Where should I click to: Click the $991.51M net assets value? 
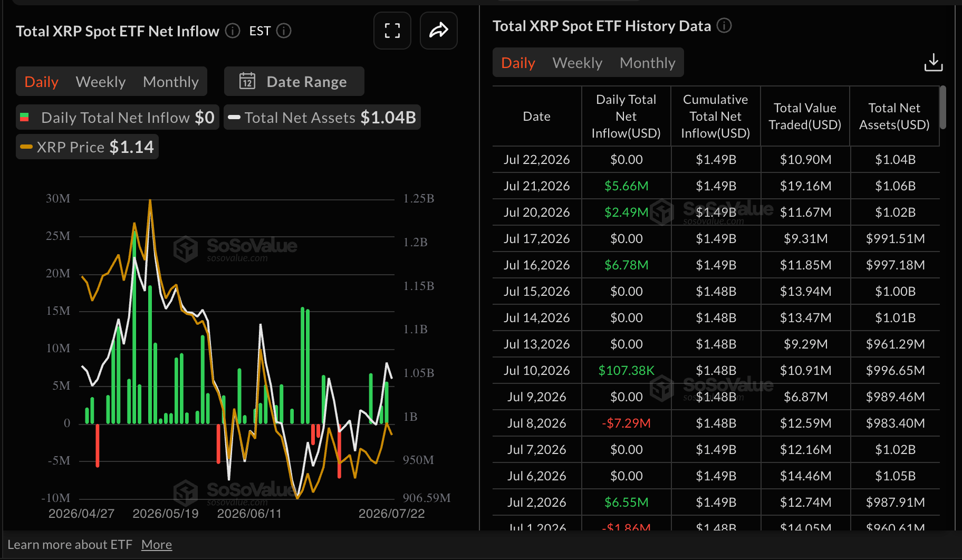[896, 238]
